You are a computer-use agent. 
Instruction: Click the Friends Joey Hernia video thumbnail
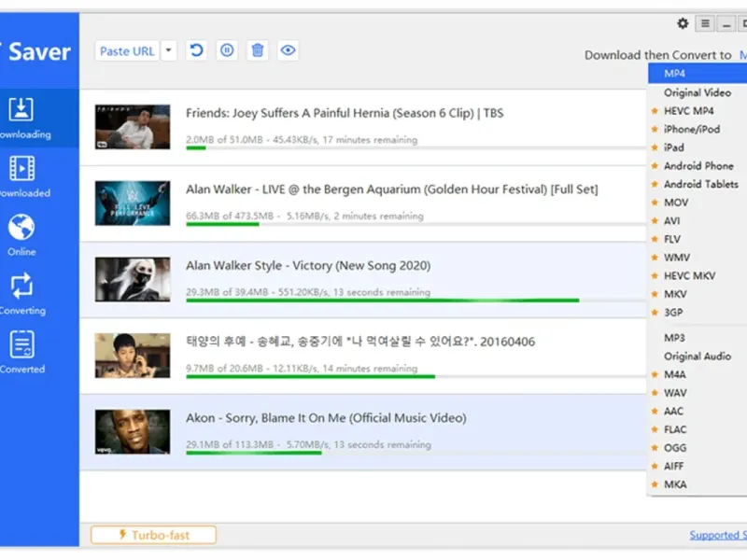(x=133, y=127)
